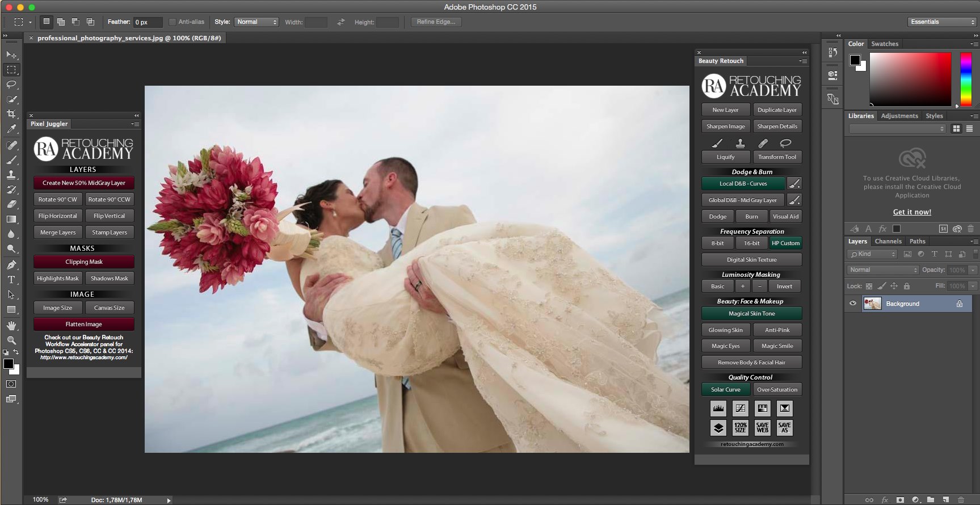Select the Eyedropper tool

[11, 129]
